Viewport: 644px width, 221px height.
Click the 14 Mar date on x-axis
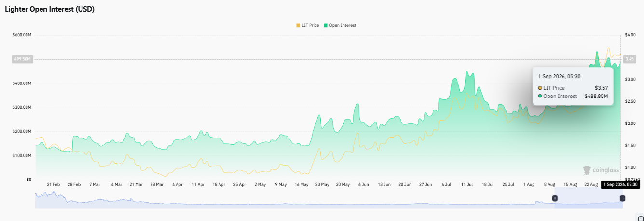(x=115, y=184)
